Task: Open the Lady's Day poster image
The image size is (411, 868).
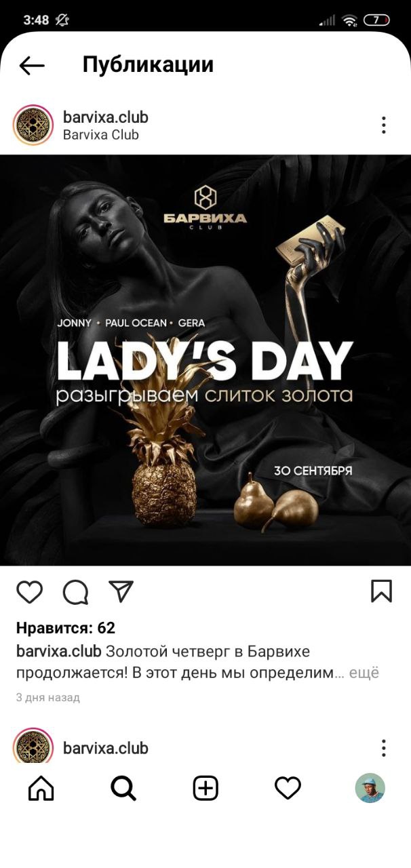Action: pos(206,360)
